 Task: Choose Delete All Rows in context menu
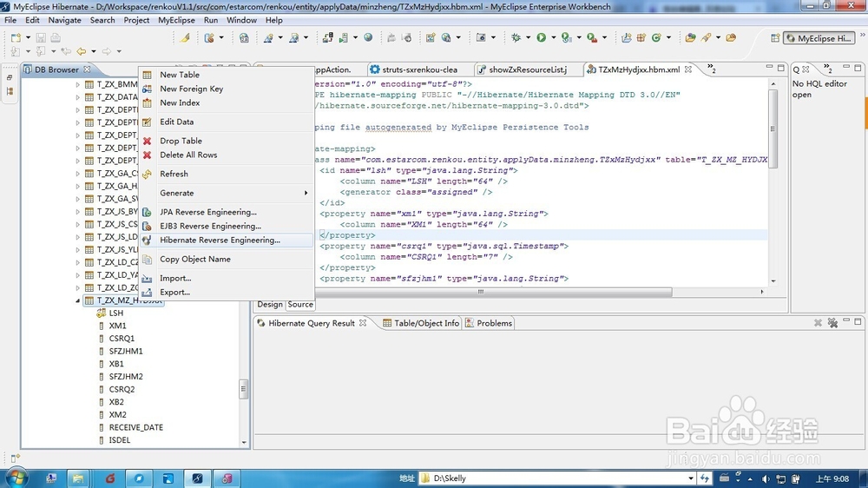pos(226,155)
